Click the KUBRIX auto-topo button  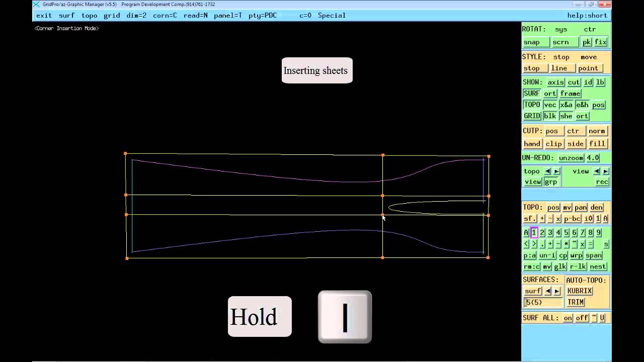click(580, 291)
